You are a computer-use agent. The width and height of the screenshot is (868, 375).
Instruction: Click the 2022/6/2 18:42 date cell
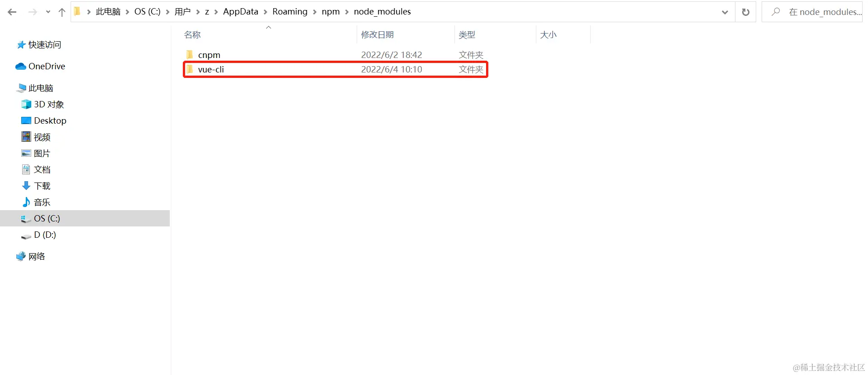pyautogui.click(x=391, y=55)
